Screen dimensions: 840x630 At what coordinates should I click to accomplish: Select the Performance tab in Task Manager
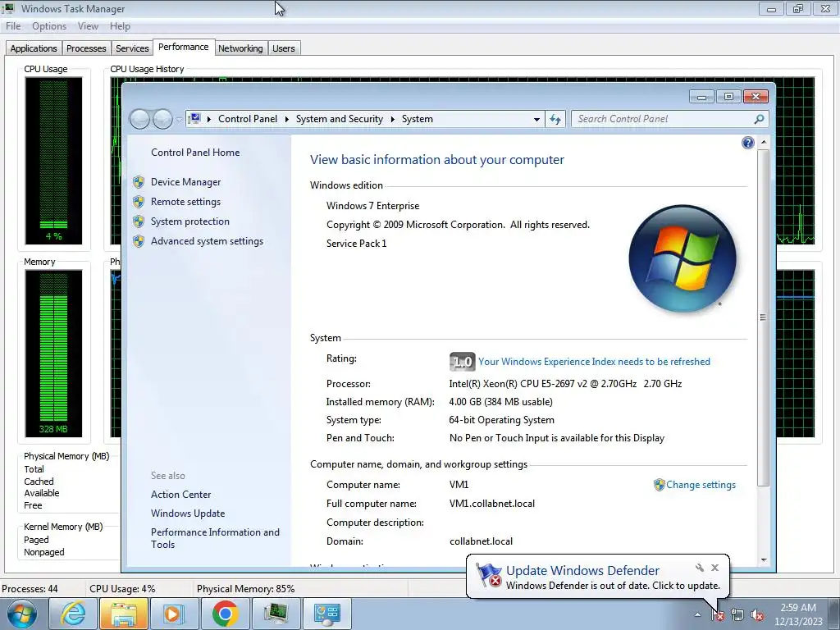tap(183, 47)
